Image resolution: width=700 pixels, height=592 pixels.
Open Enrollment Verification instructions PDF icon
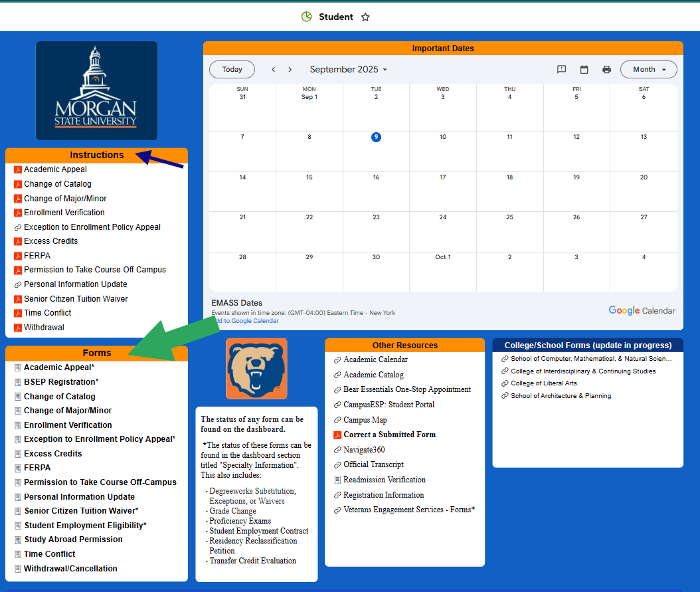tap(18, 213)
